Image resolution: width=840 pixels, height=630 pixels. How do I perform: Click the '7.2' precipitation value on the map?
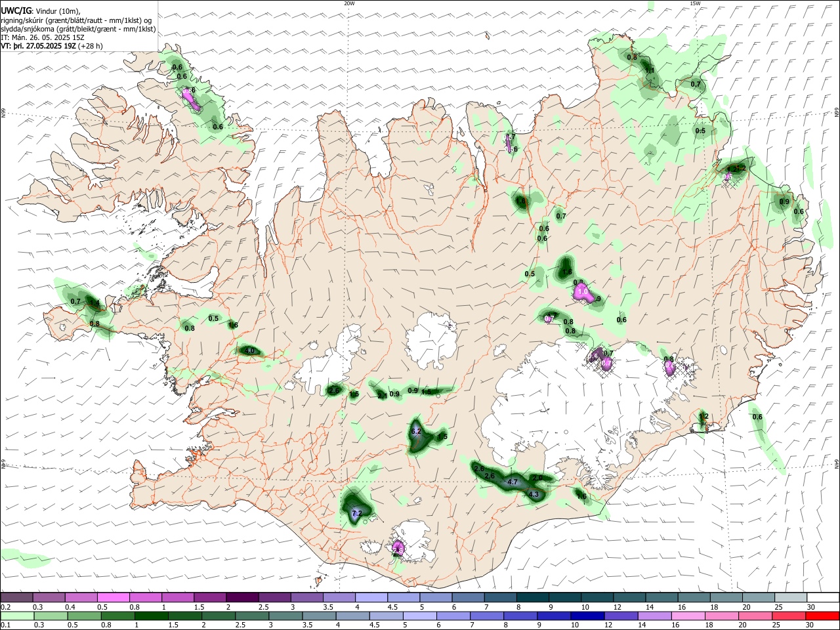coord(357,513)
